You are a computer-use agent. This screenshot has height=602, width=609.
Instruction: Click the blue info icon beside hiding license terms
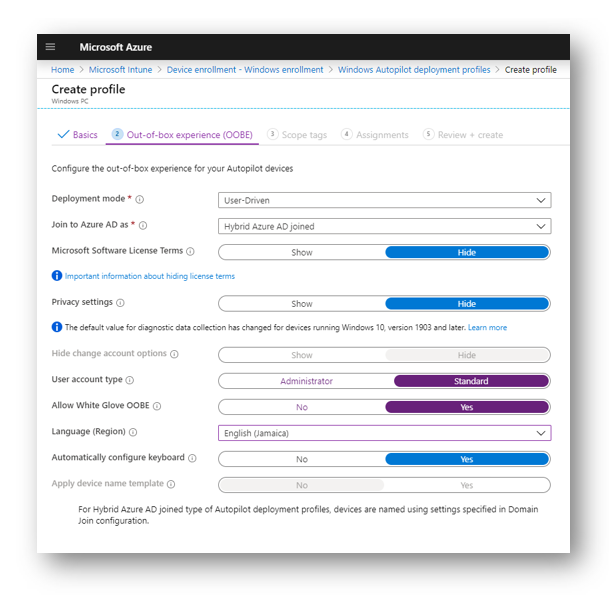coord(57,275)
